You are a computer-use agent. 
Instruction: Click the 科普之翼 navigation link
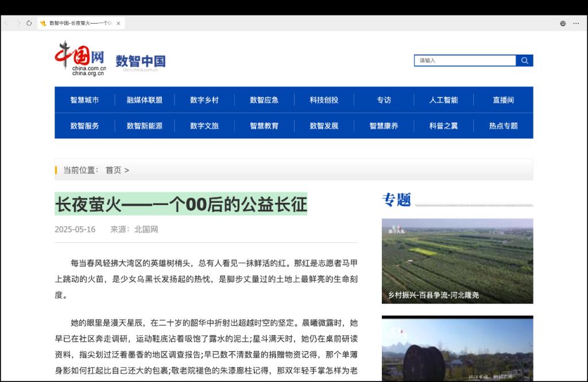443,126
